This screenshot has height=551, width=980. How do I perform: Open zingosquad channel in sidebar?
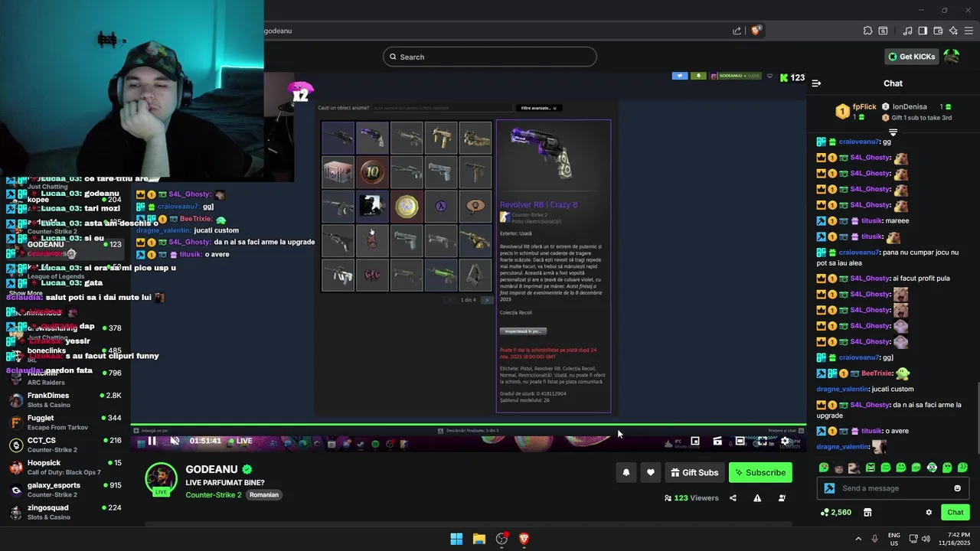[64, 512]
